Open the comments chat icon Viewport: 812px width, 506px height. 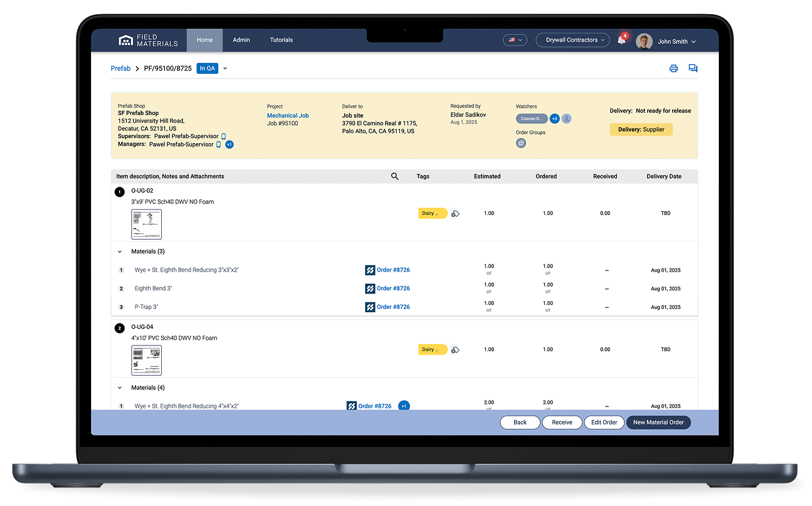pyautogui.click(x=693, y=69)
